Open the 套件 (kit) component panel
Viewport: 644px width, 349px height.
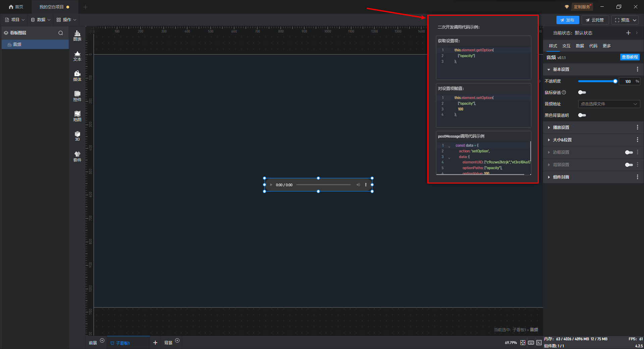tap(77, 156)
